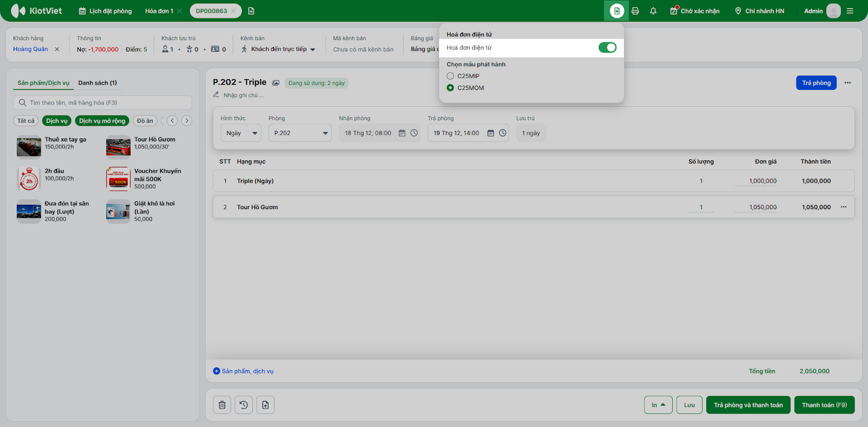Edit Tour Hồ Gươm quantity field
868x427 pixels.
pos(701,207)
